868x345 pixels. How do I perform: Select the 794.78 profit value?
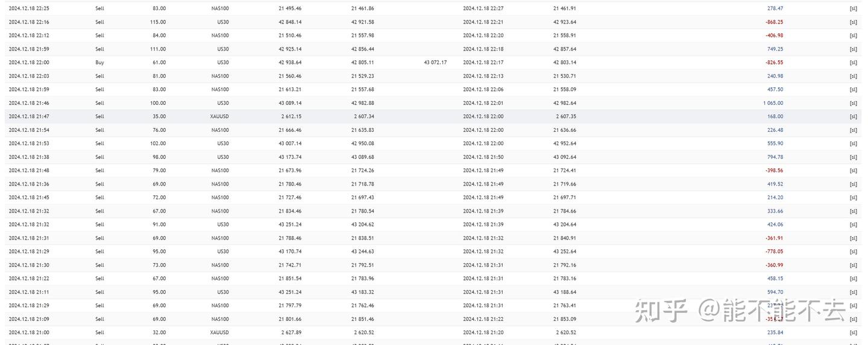pyautogui.click(x=775, y=157)
